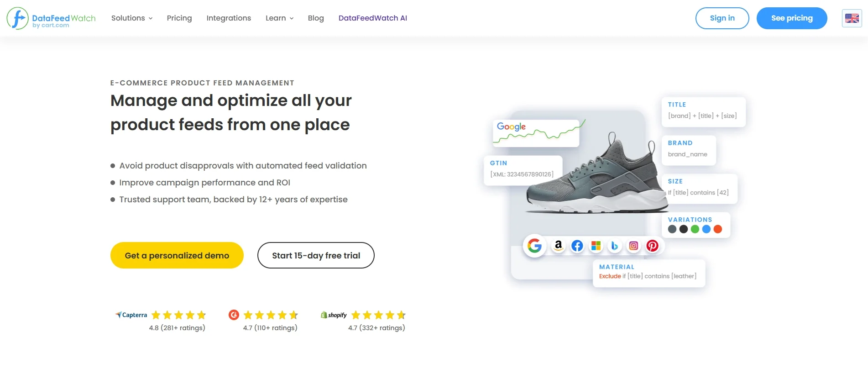Click the Shopify star rating
Image resolution: width=868 pixels, height=374 pixels.
point(379,315)
